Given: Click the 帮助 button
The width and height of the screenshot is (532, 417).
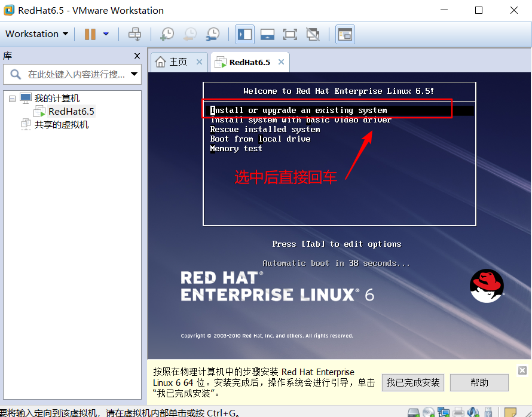Looking at the screenshot, I should point(479,383).
